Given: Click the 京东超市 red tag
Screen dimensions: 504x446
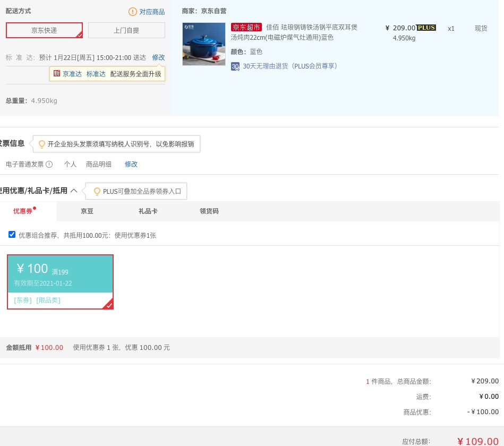Looking at the screenshot, I should (246, 27).
